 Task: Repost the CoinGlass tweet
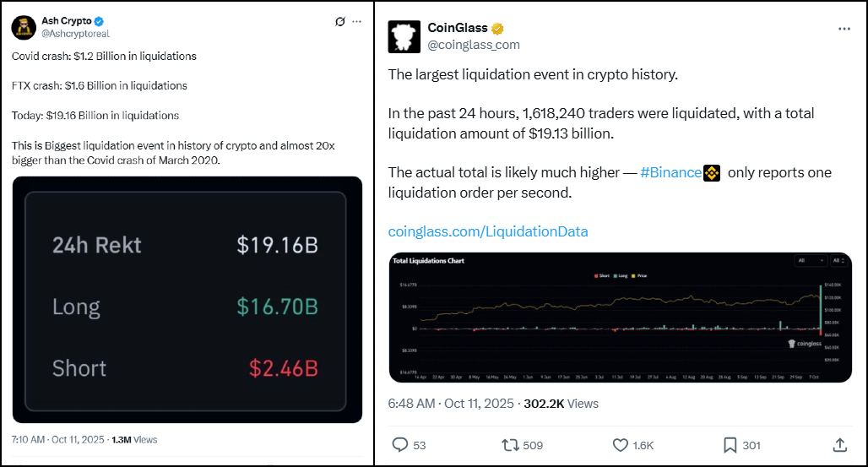pos(509,444)
